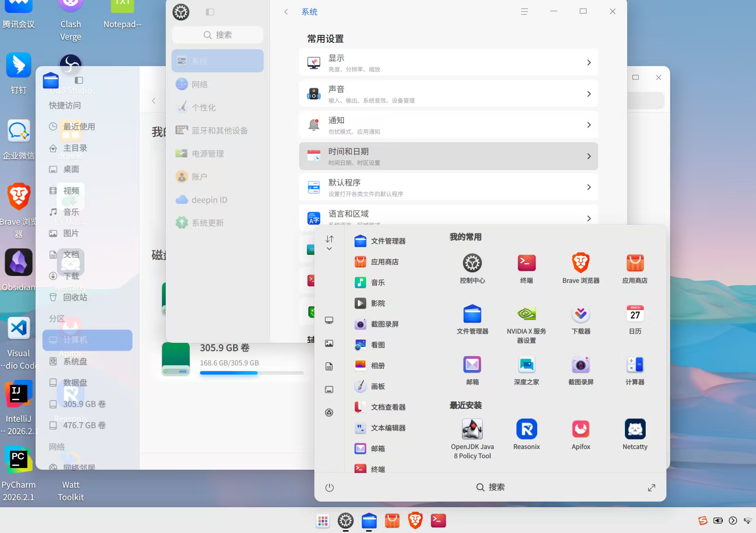The height and width of the screenshot is (533, 756).
Task: Open NVIDIA X 服务器设置 app
Action: [x=527, y=324]
